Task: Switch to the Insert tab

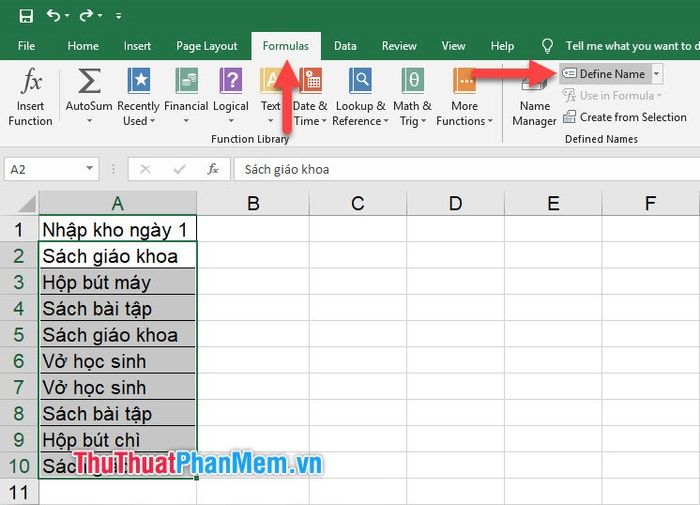Action: click(137, 46)
